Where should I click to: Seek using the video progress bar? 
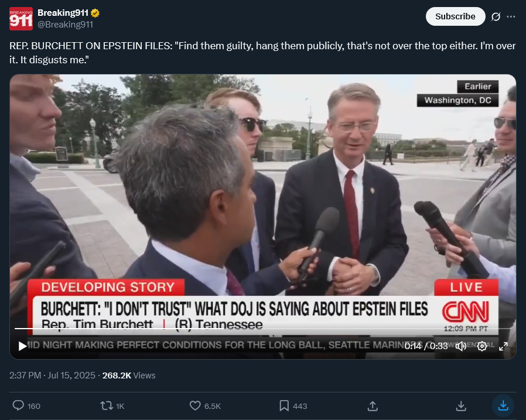point(262,329)
